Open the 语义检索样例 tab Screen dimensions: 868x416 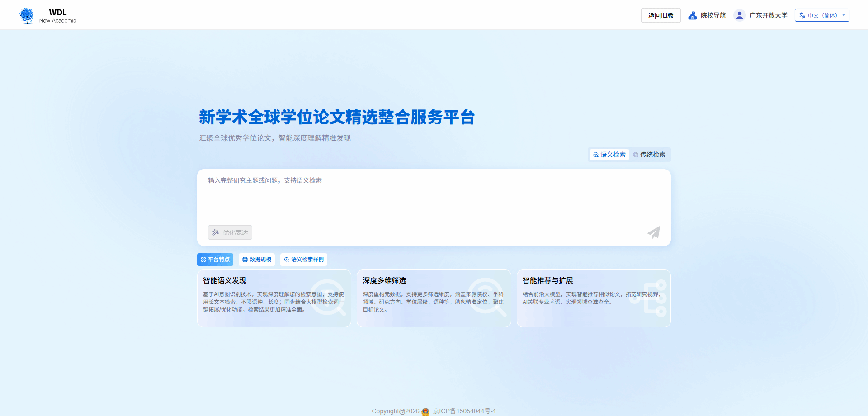(304, 260)
